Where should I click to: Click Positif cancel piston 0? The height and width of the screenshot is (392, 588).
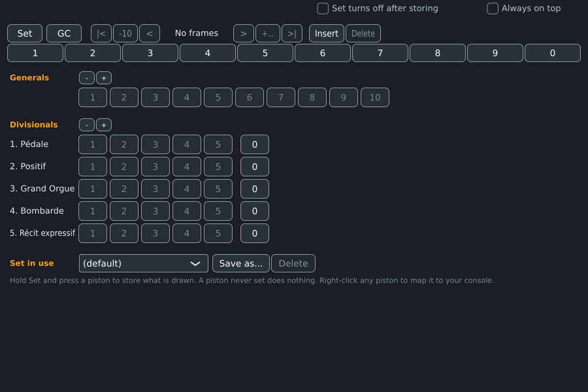[x=255, y=167]
